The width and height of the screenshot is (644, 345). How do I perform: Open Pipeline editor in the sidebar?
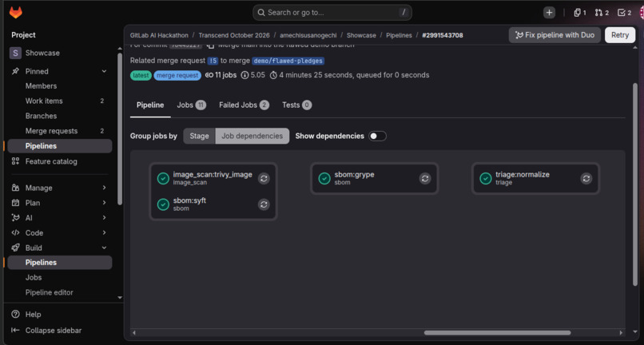pos(50,292)
